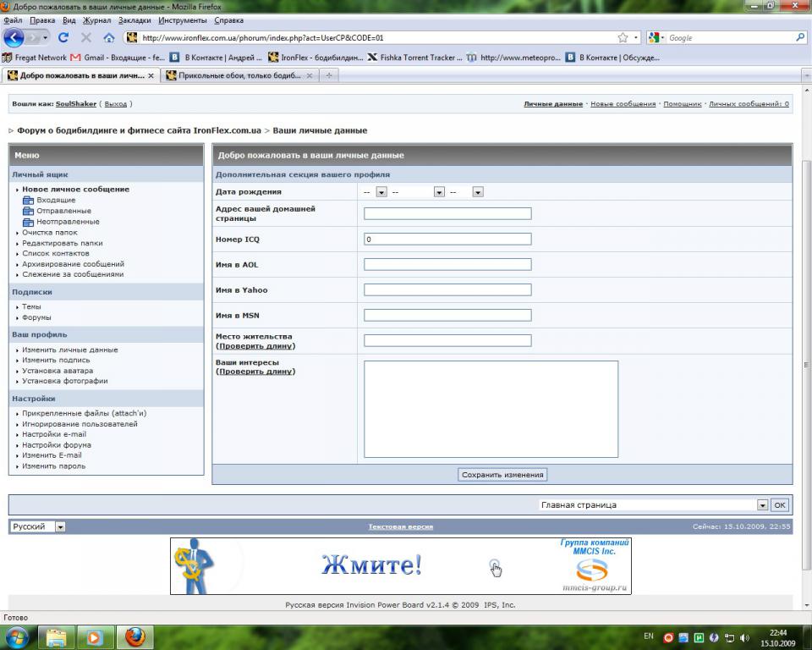Expand the birth day dropdown
812x650 pixels.
(381, 192)
